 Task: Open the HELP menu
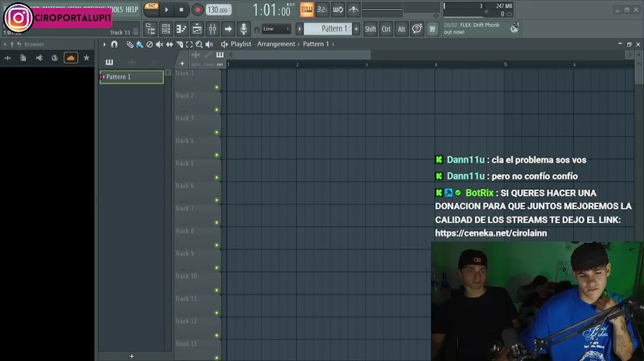click(x=131, y=9)
